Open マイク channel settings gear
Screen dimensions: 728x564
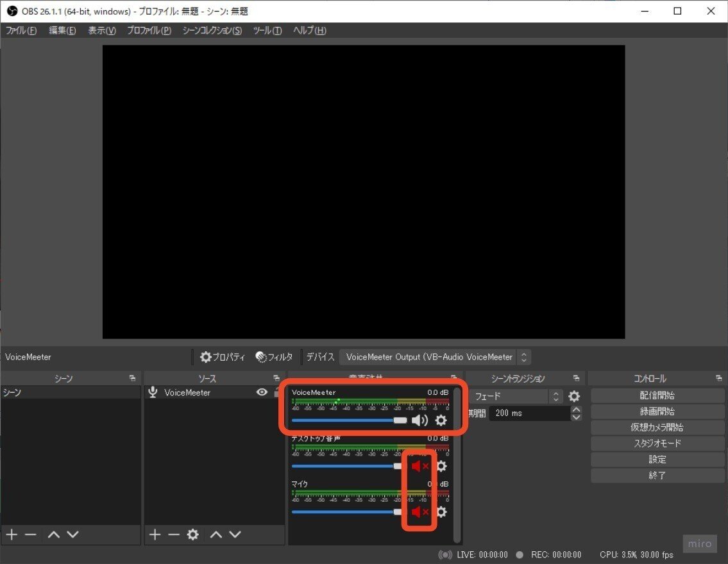point(441,511)
